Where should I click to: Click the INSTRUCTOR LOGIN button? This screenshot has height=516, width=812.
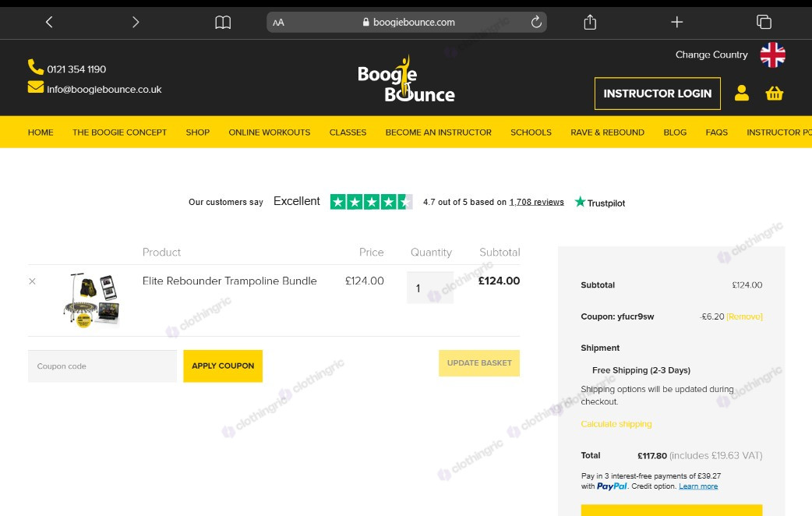(657, 94)
